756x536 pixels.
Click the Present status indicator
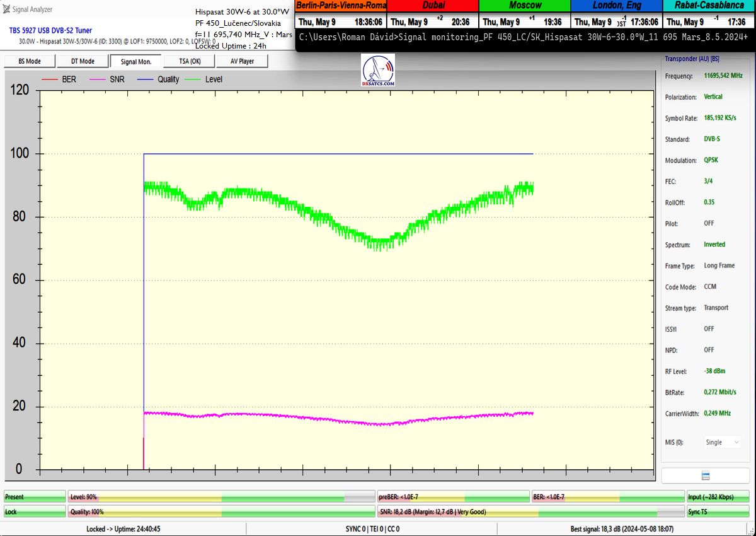coord(35,497)
